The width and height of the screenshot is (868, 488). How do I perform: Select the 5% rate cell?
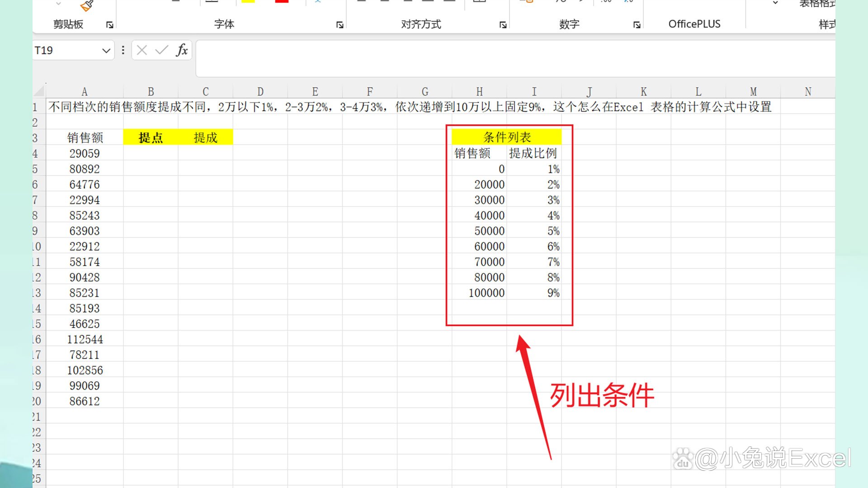click(x=534, y=231)
